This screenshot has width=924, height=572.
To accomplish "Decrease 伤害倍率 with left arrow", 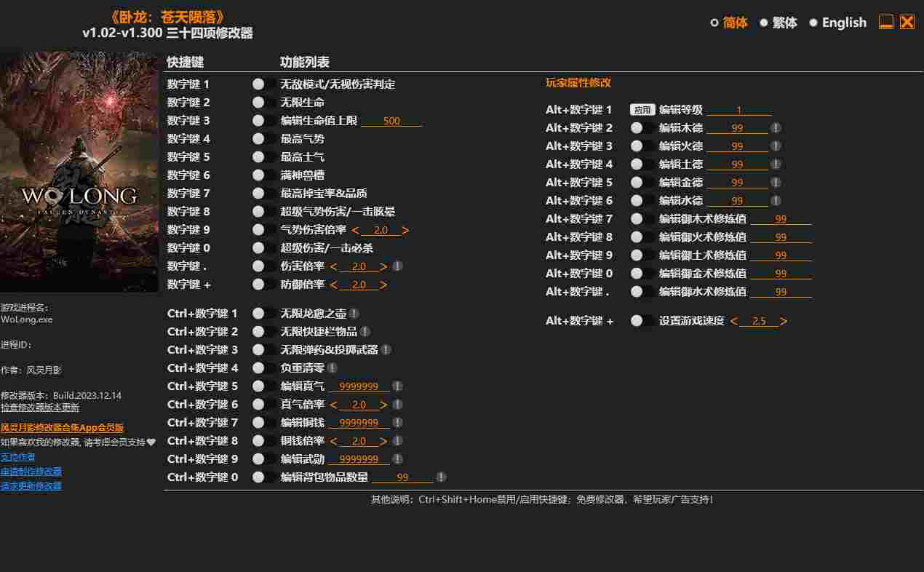I will 333,266.
